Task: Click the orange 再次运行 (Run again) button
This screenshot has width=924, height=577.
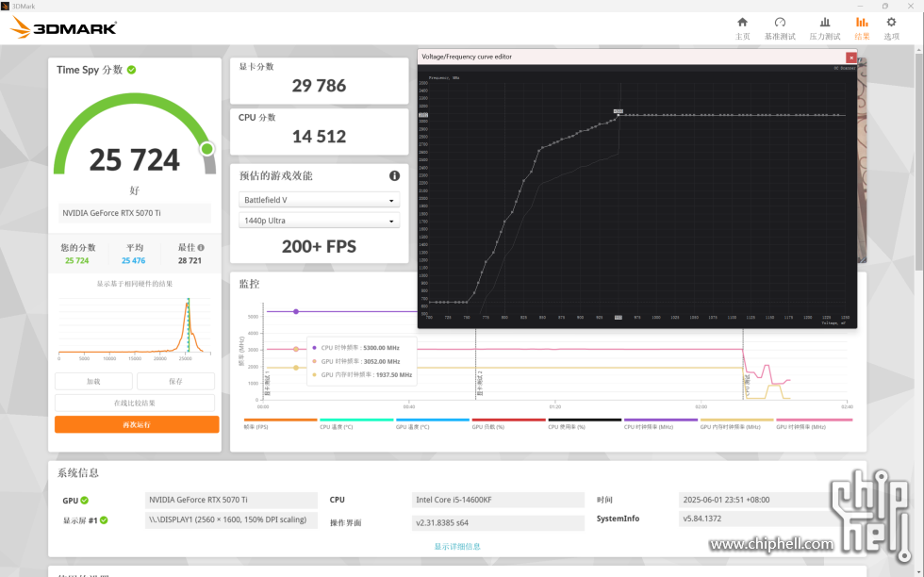Action: 137,424
